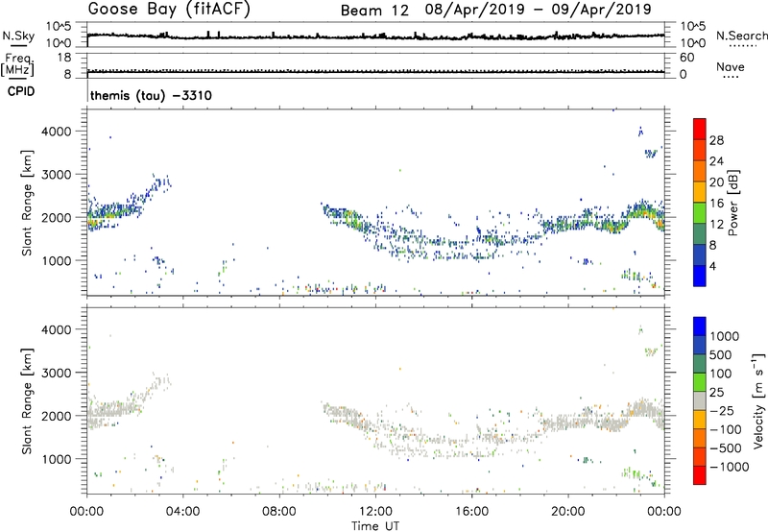Viewport: 768px width, 532px height.
Task: Click the 'N.Search' legend label
Action: [x=741, y=36]
